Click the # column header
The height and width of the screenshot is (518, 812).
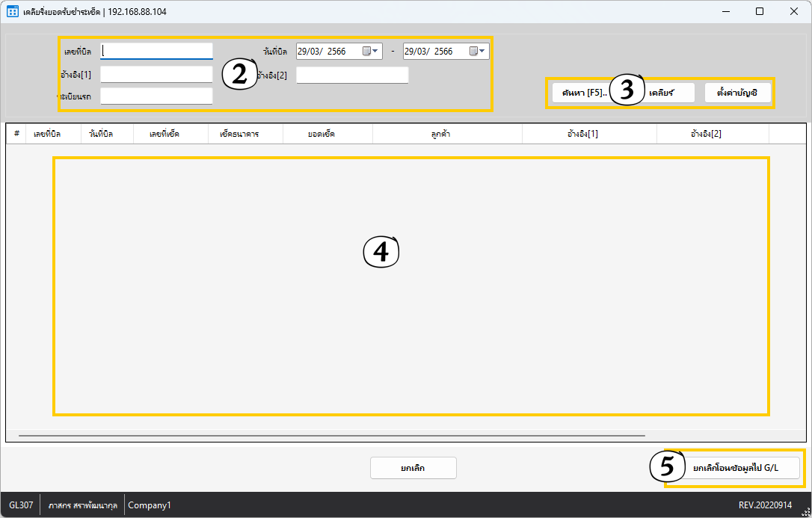(x=16, y=134)
